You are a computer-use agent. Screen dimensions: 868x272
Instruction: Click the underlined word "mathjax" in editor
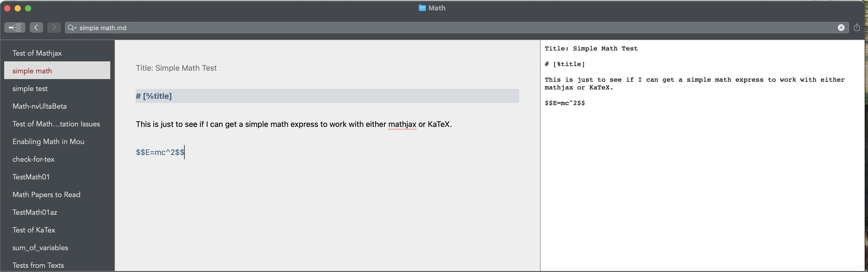point(402,124)
